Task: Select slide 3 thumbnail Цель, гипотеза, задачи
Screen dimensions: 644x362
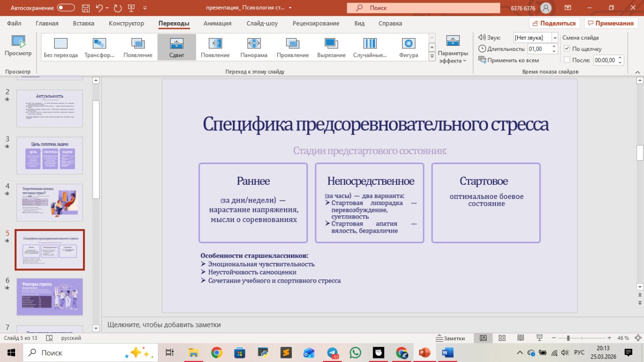Action: pyautogui.click(x=50, y=155)
